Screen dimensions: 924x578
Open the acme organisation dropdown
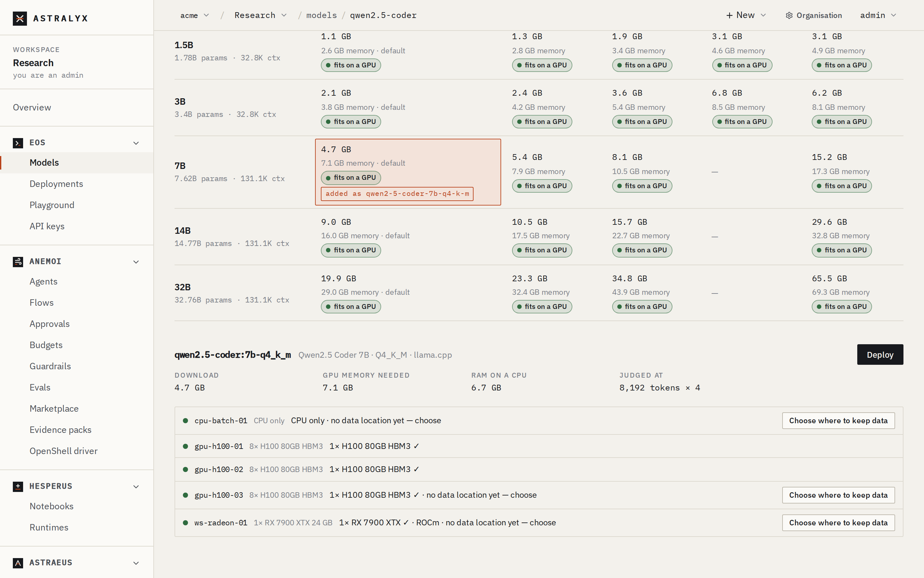tap(194, 15)
